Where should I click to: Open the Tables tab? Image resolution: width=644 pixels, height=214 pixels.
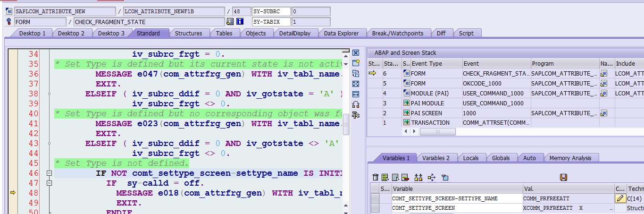[224, 33]
